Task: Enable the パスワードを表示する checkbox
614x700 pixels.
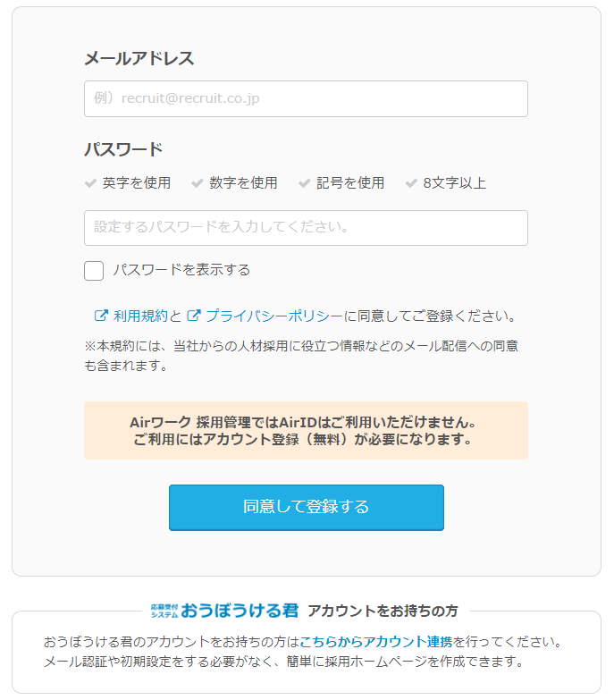Action: point(94,270)
